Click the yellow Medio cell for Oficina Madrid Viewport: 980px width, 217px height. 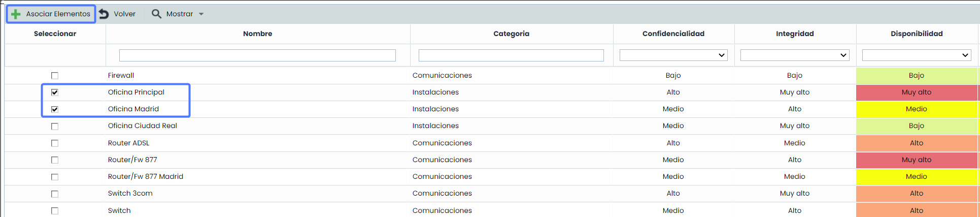(x=916, y=109)
